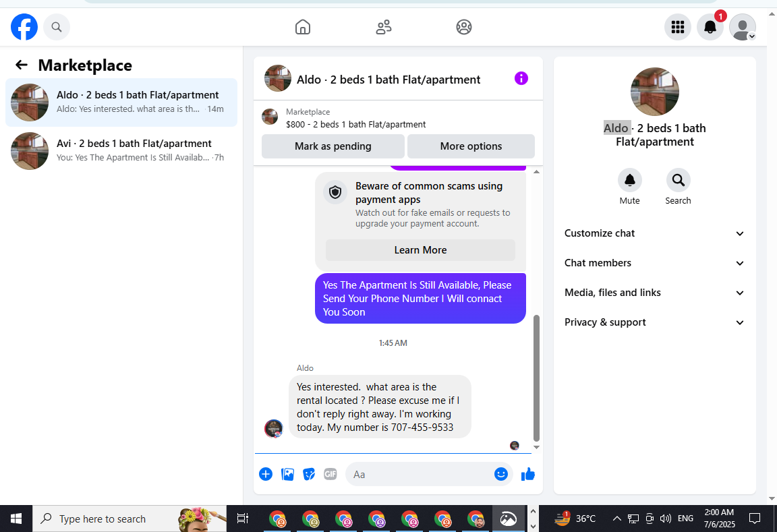Open the emoji picker smiley icon
777x532 pixels.
click(501, 474)
